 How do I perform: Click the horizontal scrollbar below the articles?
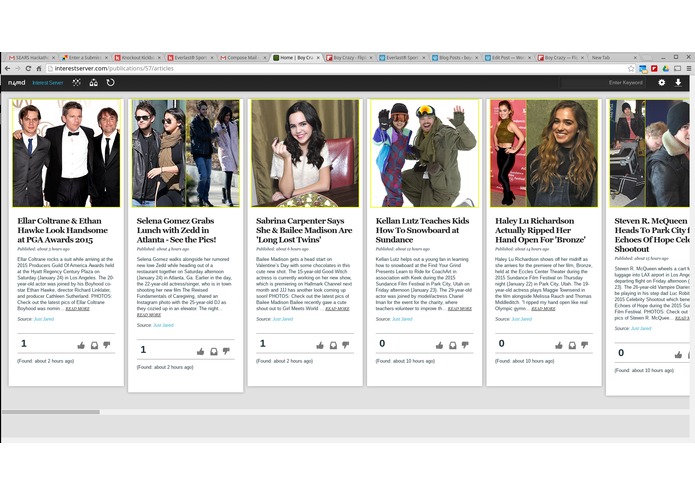click(51, 412)
